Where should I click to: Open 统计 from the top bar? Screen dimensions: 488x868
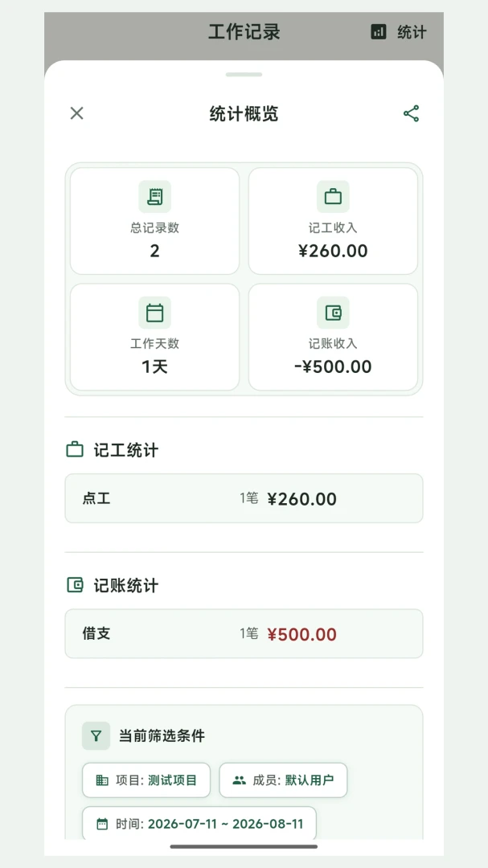click(x=399, y=31)
